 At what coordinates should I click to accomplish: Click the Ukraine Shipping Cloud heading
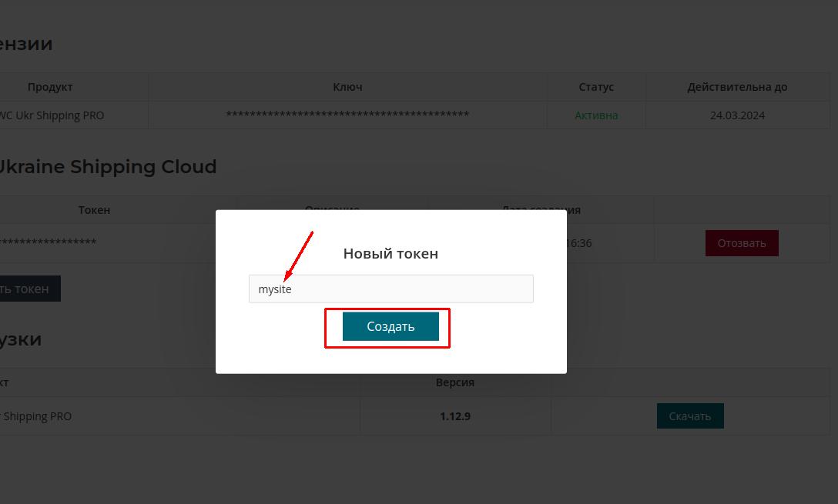pos(107,166)
